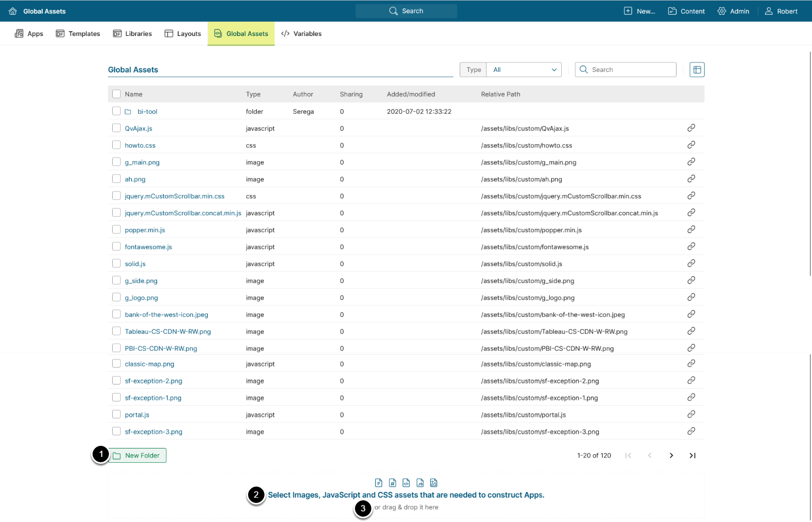Open the New... menu in header
Viewport: 812px width, 522px height.
640,11
